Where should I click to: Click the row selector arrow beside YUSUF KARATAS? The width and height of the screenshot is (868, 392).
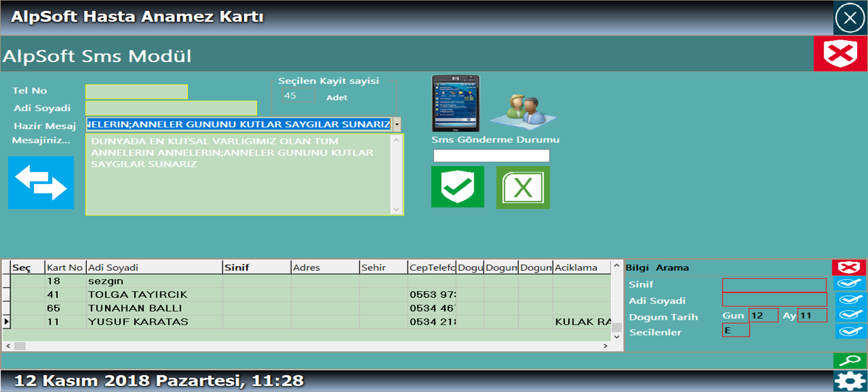pos(7,321)
